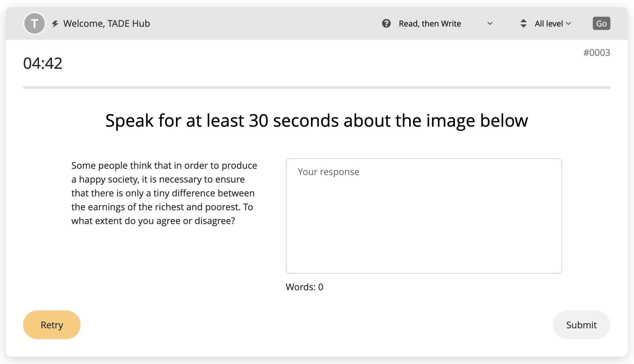Click the Speak for at least 30 seconds heading

click(x=317, y=120)
